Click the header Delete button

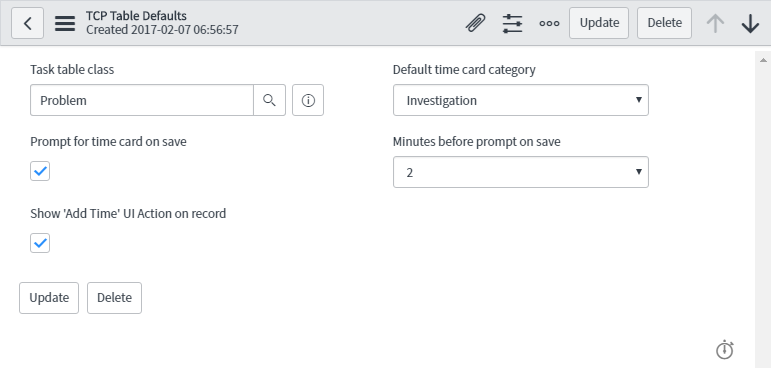tap(664, 23)
